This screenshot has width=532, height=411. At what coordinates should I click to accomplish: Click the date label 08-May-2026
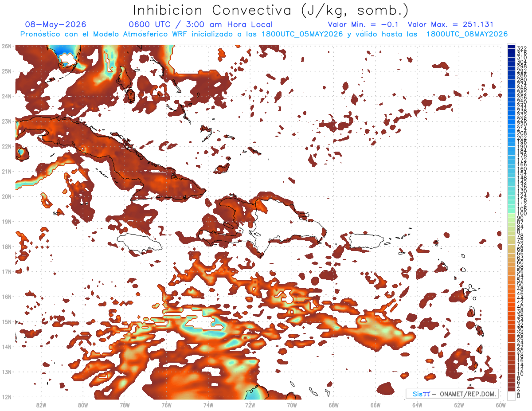pyautogui.click(x=56, y=24)
